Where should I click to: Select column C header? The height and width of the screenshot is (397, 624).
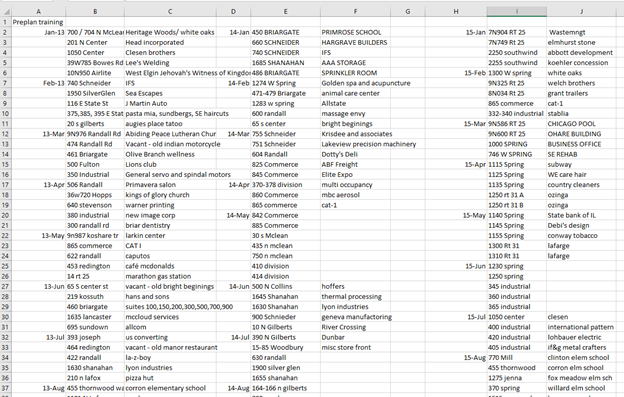coord(170,12)
